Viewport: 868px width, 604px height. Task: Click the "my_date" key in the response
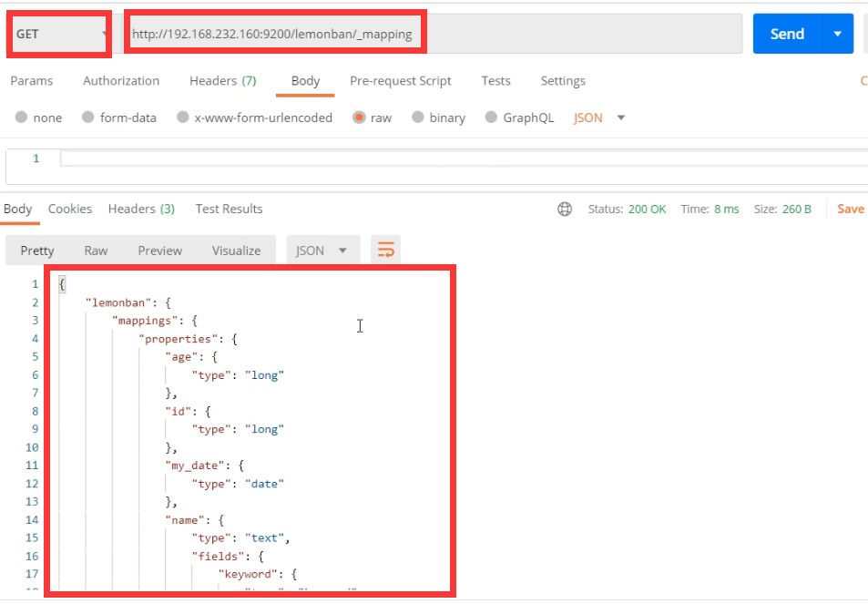click(194, 466)
